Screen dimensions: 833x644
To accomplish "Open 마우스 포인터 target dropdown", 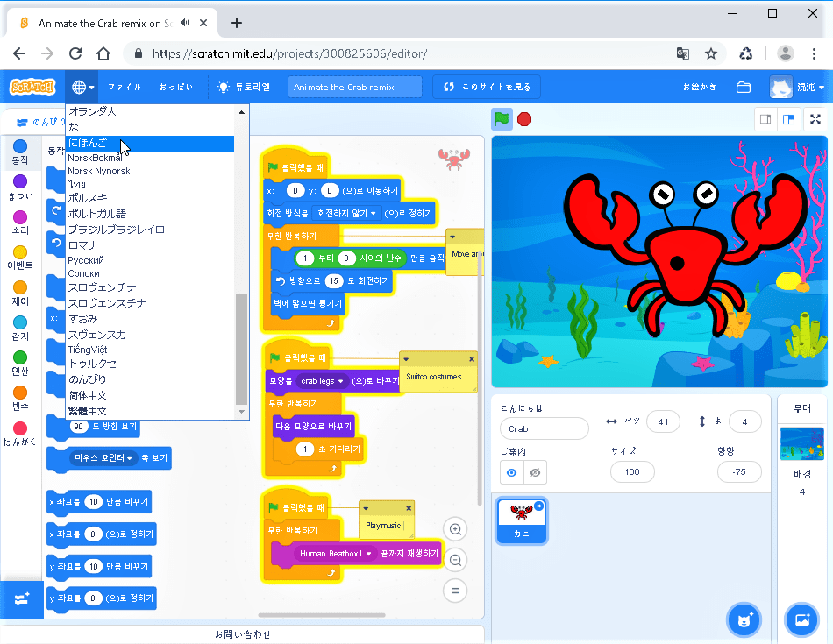I will tap(103, 457).
